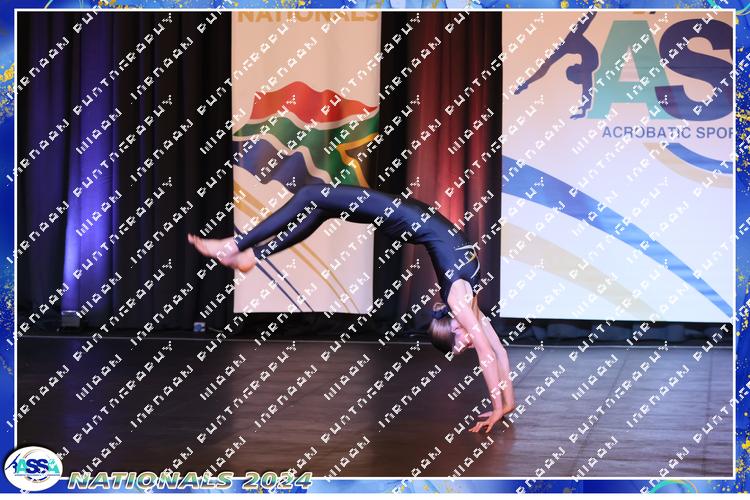
Task: Click the ACROBATIC SPORT text on banner
Action: 670,131
